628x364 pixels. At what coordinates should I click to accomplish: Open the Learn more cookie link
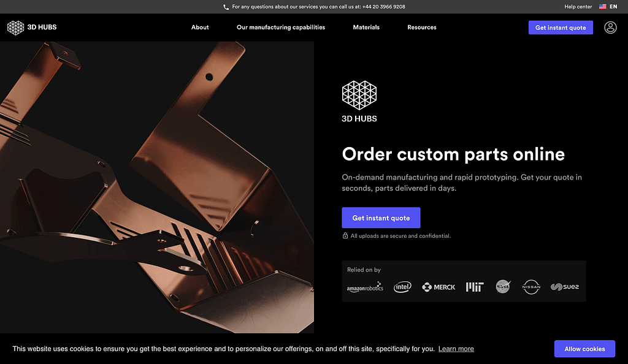pos(456,349)
